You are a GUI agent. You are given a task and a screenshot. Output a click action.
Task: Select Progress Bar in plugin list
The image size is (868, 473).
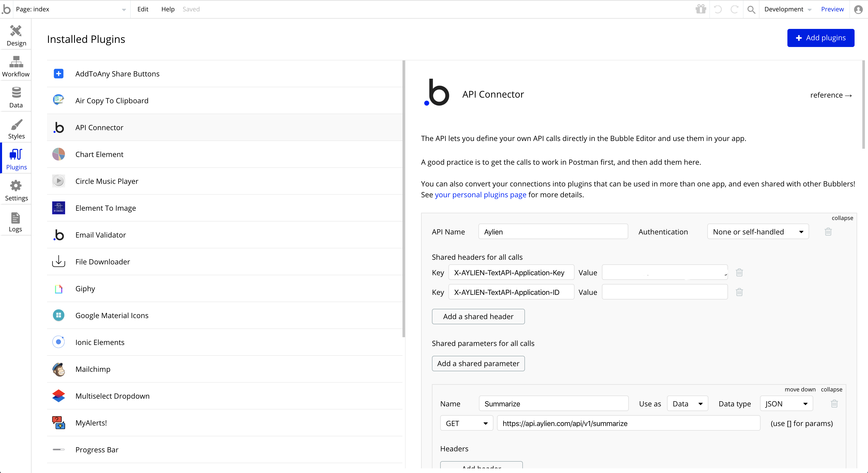pyautogui.click(x=225, y=450)
